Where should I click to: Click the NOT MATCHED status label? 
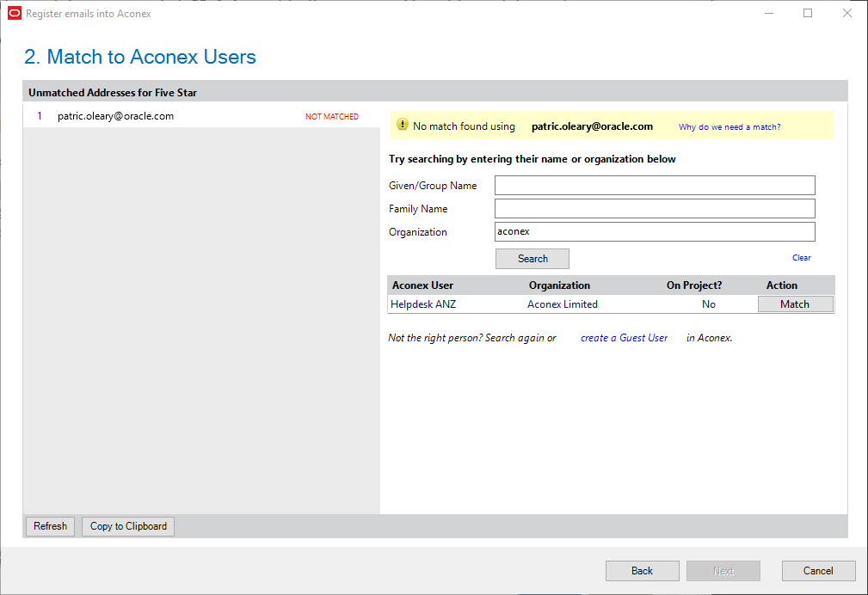[332, 117]
